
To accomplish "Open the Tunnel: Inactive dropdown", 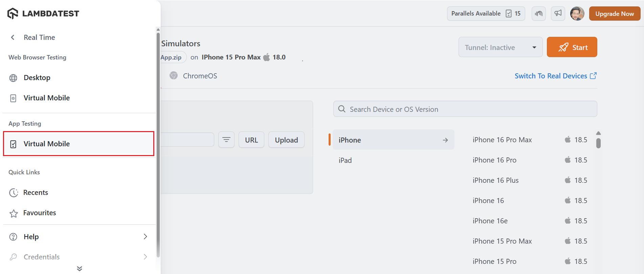I will click(500, 47).
